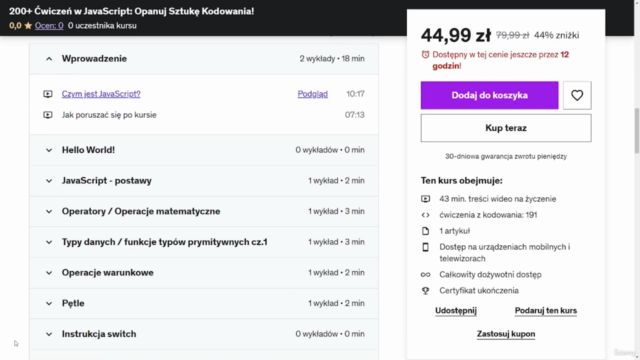Click Zastosuj kupon button
640x360 pixels.
click(506, 333)
